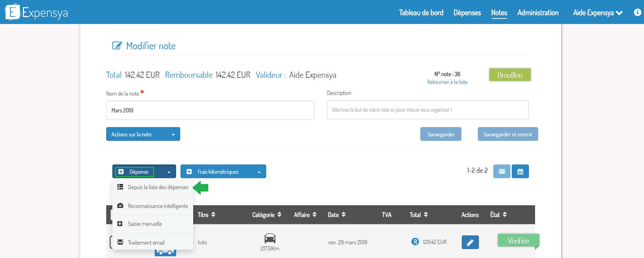Viewport: 644px width, 258px height.
Task: Toggle the Dépense dropdown caret
Action: point(169,172)
